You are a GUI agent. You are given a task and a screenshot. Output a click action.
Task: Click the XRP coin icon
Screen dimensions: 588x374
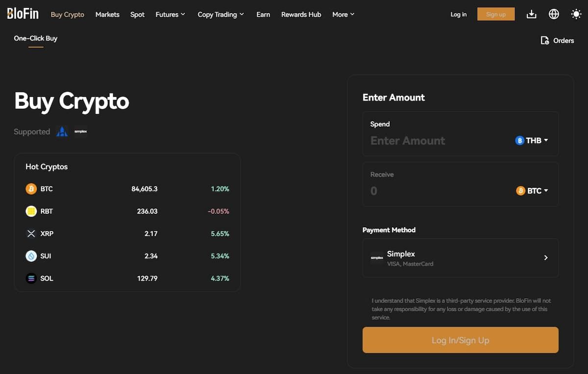(x=31, y=234)
